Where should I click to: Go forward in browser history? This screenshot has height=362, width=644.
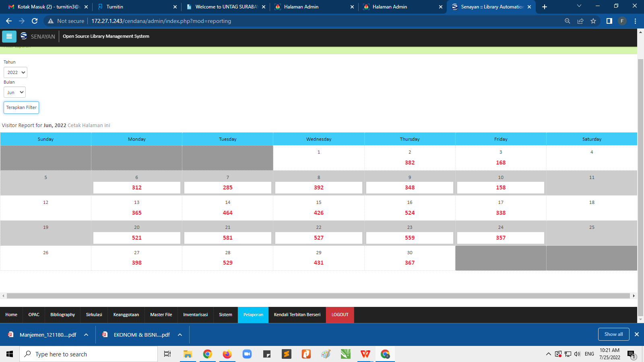(22, 21)
